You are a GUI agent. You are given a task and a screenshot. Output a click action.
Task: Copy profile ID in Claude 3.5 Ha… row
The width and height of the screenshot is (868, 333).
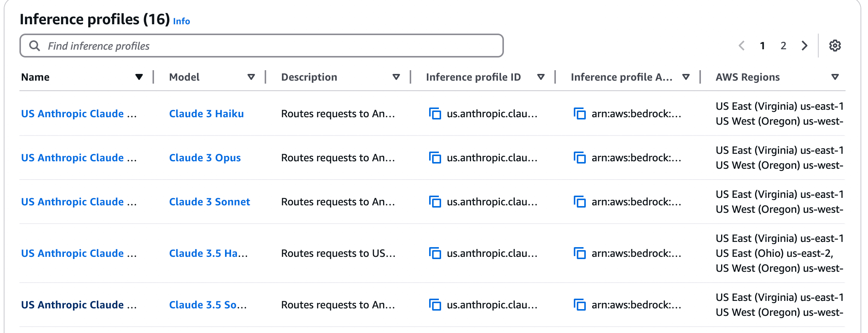pos(435,253)
